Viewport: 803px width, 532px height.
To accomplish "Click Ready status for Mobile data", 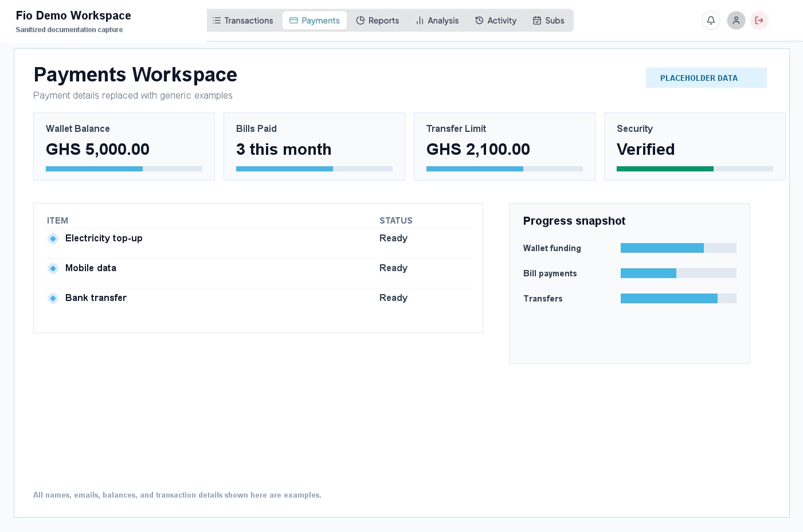I will (x=393, y=268).
